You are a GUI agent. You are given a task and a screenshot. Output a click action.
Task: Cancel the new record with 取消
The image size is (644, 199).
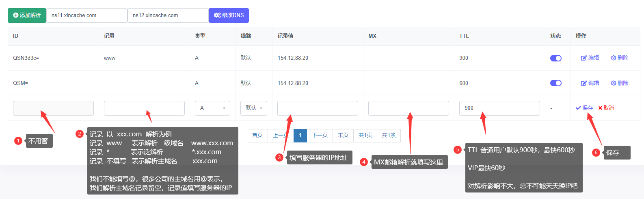(x=606, y=108)
